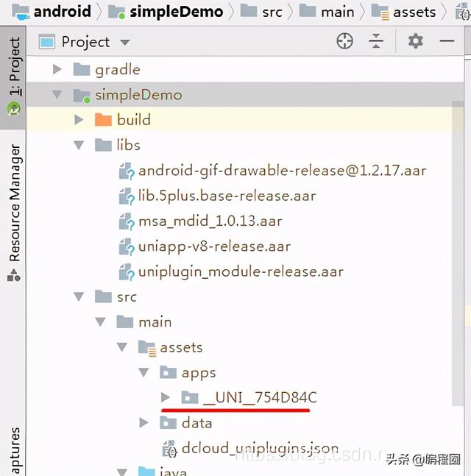Screen dimensions: 471x476
Task: Select android in the breadcrumb bar
Action: click(63, 12)
